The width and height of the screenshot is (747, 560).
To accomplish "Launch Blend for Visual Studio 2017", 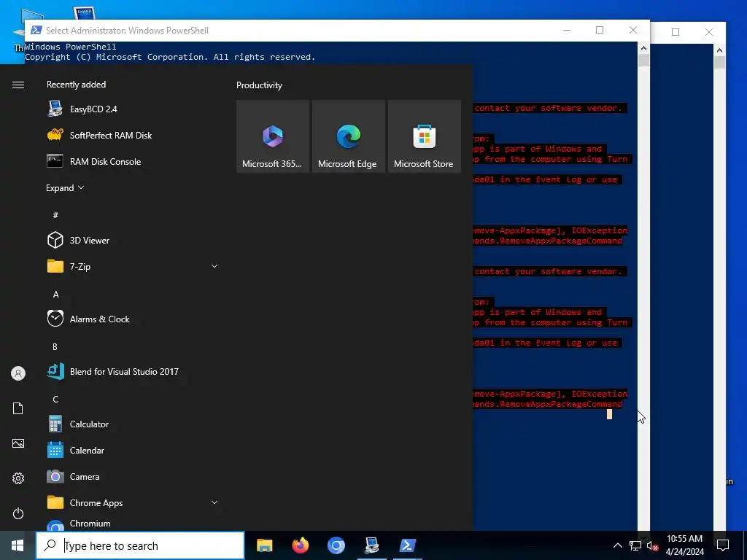I will coord(133,371).
